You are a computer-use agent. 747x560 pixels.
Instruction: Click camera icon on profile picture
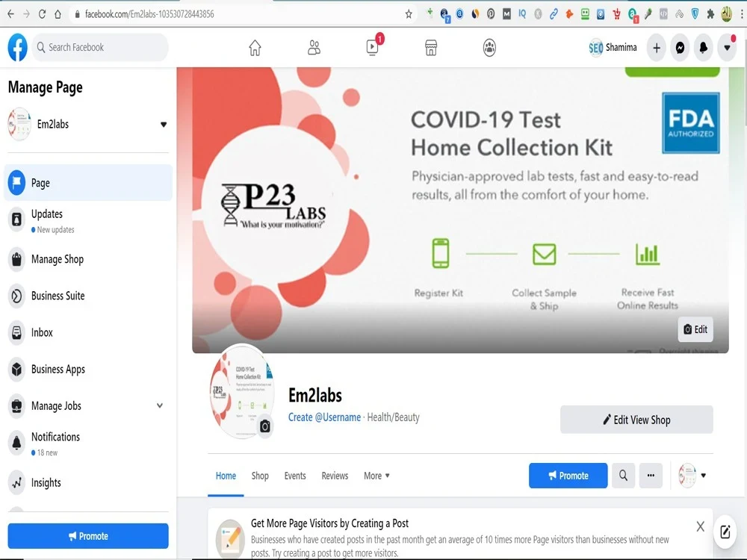tap(265, 426)
